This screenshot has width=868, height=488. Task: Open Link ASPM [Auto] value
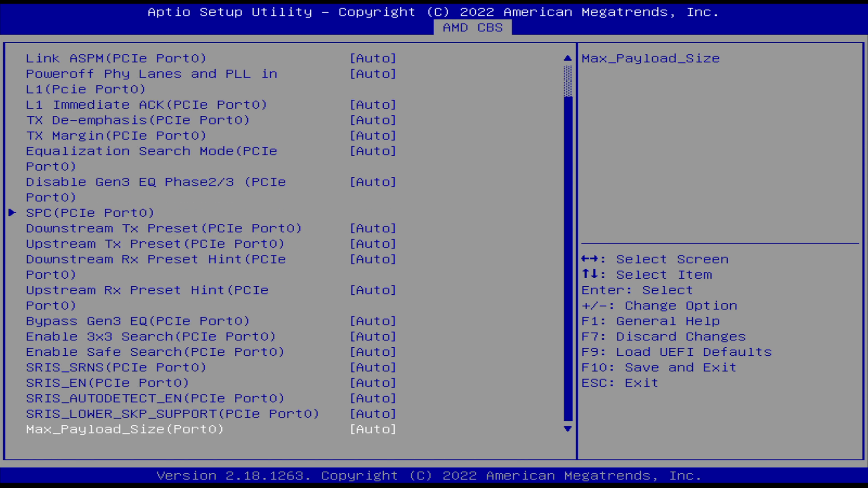[373, 58]
